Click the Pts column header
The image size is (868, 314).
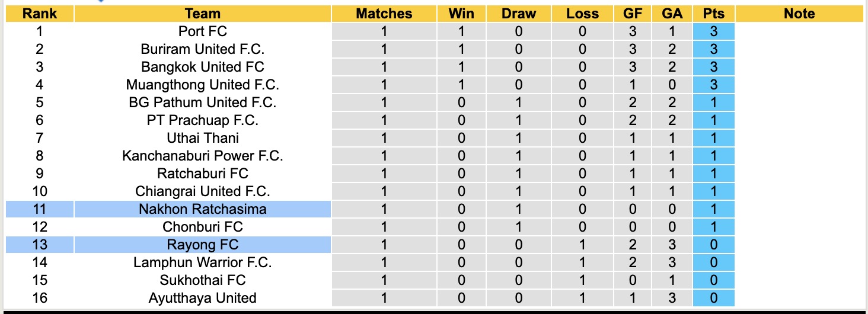713,14
